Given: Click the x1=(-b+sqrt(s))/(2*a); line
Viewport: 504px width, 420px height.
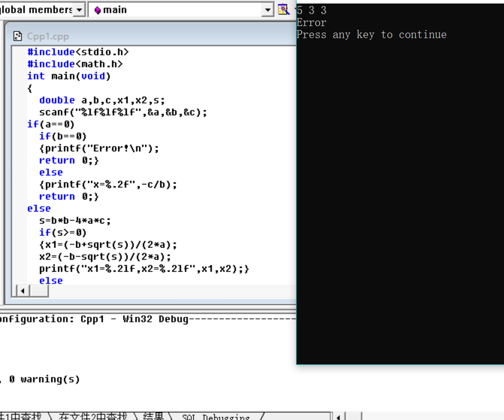Looking at the screenshot, I should pos(108,245).
